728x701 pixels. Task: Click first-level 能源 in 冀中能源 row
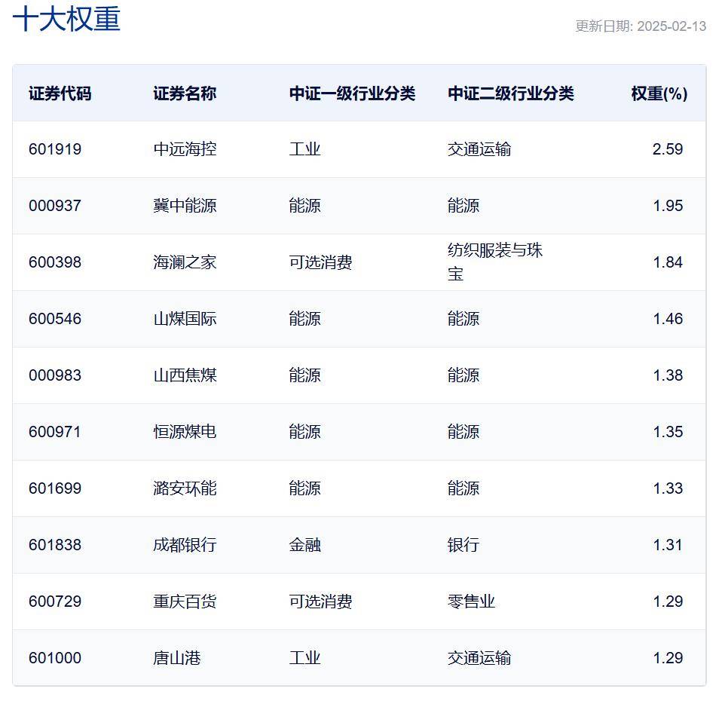(305, 206)
